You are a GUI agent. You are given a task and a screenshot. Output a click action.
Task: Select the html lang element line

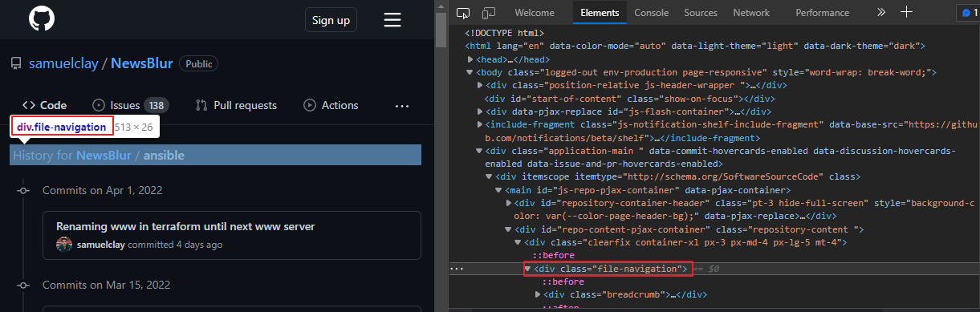point(695,47)
